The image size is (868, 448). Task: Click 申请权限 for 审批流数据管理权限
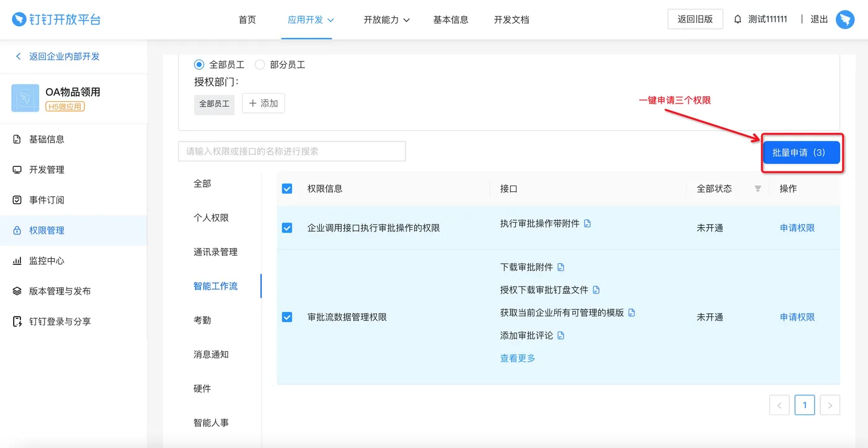click(x=797, y=317)
